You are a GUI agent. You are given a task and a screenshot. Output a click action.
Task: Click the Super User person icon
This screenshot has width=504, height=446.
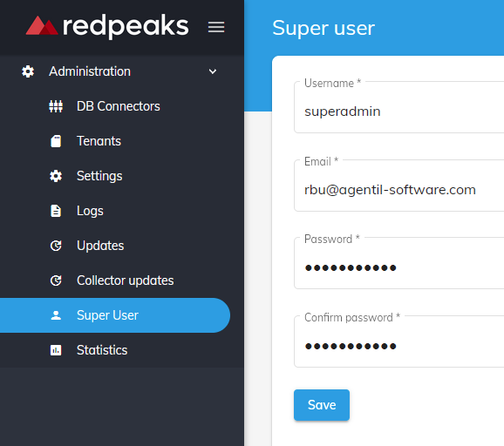click(x=56, y=315)
